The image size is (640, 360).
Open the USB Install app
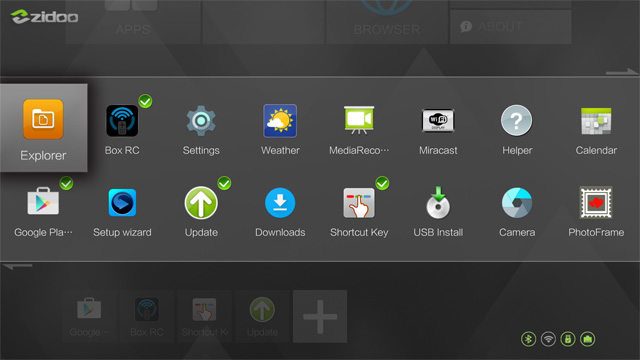point(438,203)
